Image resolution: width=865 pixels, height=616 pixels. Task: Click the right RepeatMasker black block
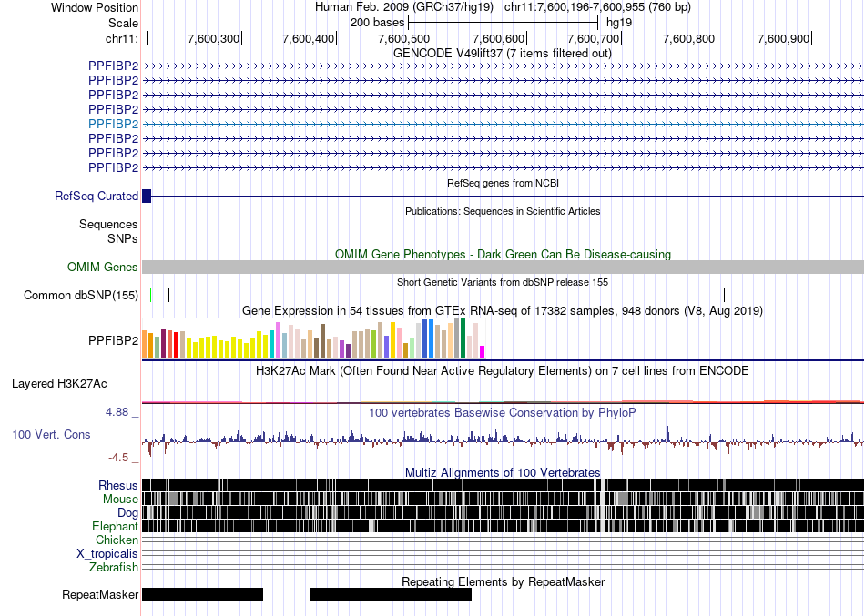point(392,594)
